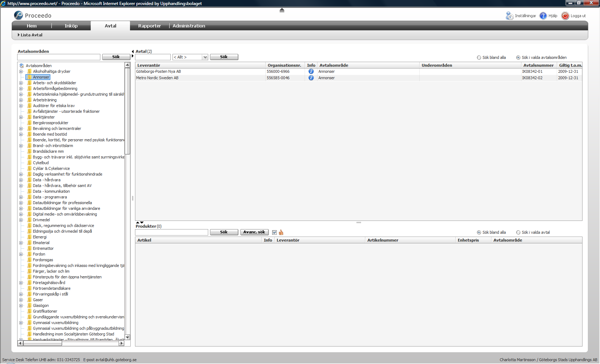
Task: Select 'Sök bland alla' radio in Produkter
Action: coord(479,232)
